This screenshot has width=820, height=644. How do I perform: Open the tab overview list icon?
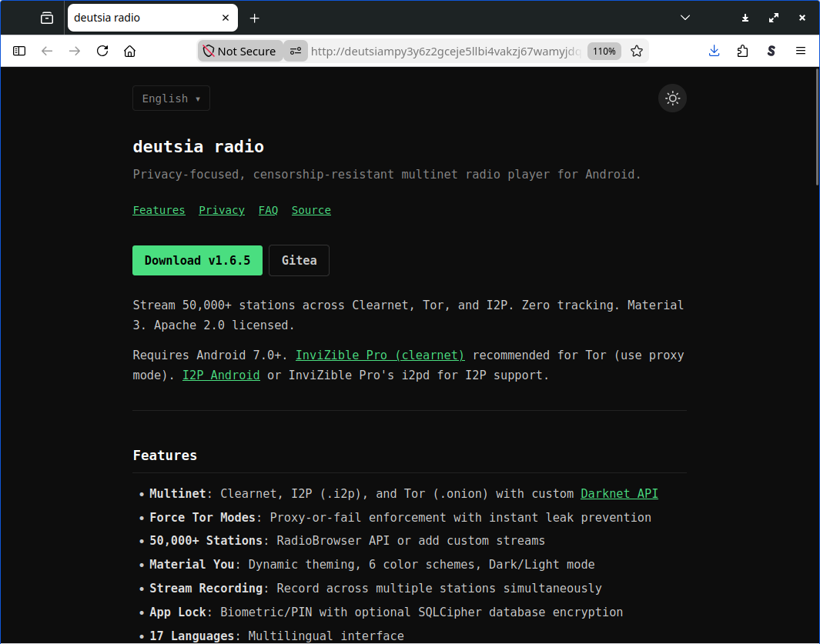(x=47, y=18)
